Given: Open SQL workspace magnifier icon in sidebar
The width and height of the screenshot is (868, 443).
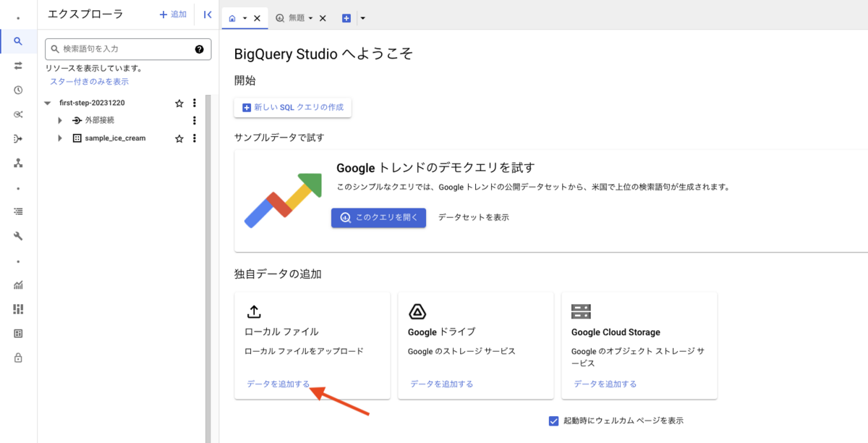Looking at the screenshot, I should coord(18,41).
